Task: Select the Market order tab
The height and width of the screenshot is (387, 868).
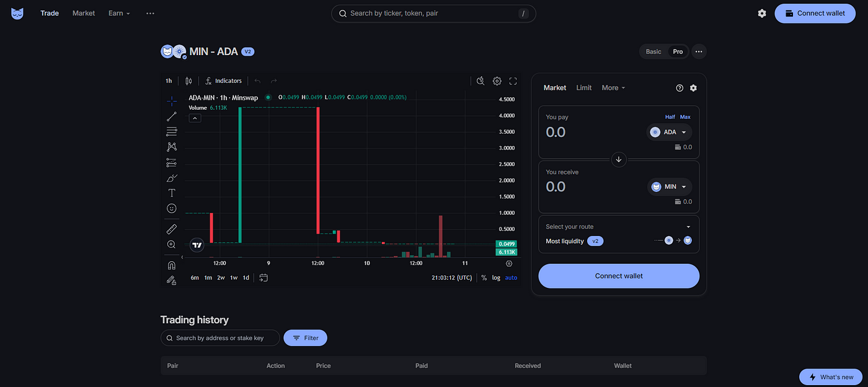Action: point(555,88)
